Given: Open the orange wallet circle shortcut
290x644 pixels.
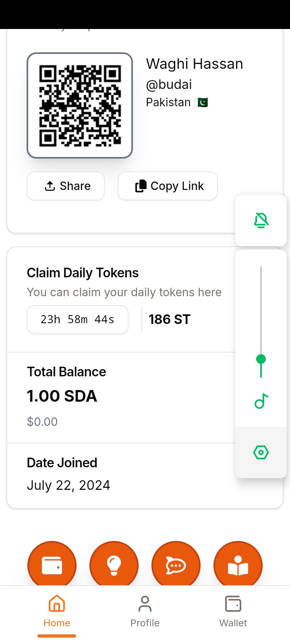Looking at the screenshot, I should click(x=52, y=565).
